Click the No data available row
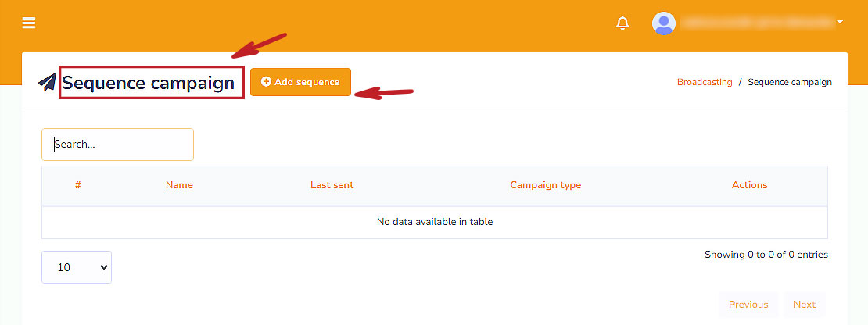This screenshot has width=868, height=325. [x=434, y=222]
